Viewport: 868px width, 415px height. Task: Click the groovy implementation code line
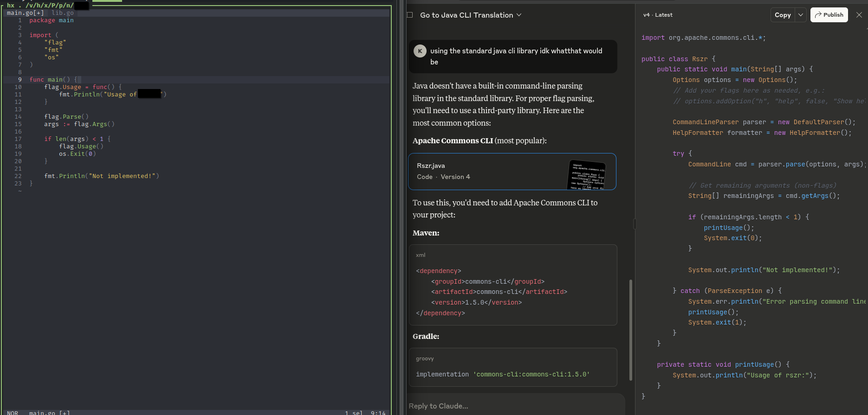(503, 374)
